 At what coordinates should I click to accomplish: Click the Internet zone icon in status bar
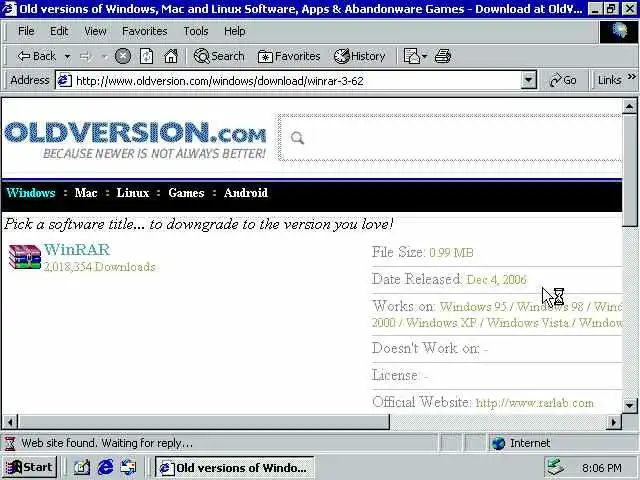(498, 443)
